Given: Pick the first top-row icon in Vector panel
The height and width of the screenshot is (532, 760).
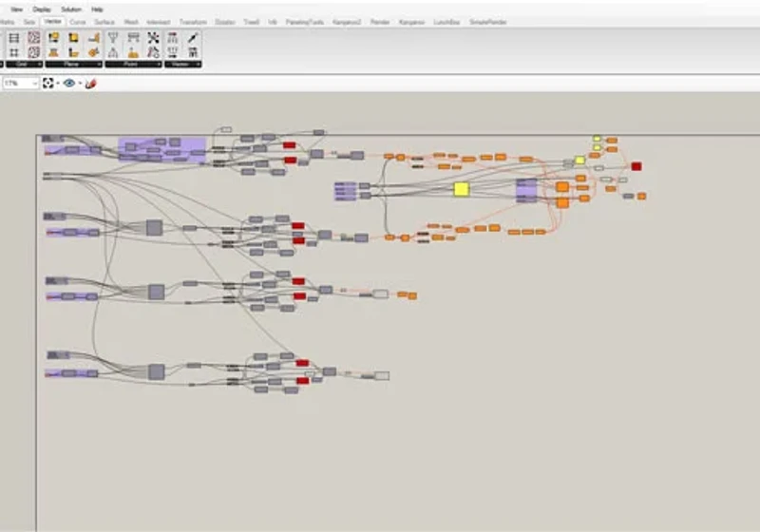Looking at the screenshot, I should (x=173, y=38).
